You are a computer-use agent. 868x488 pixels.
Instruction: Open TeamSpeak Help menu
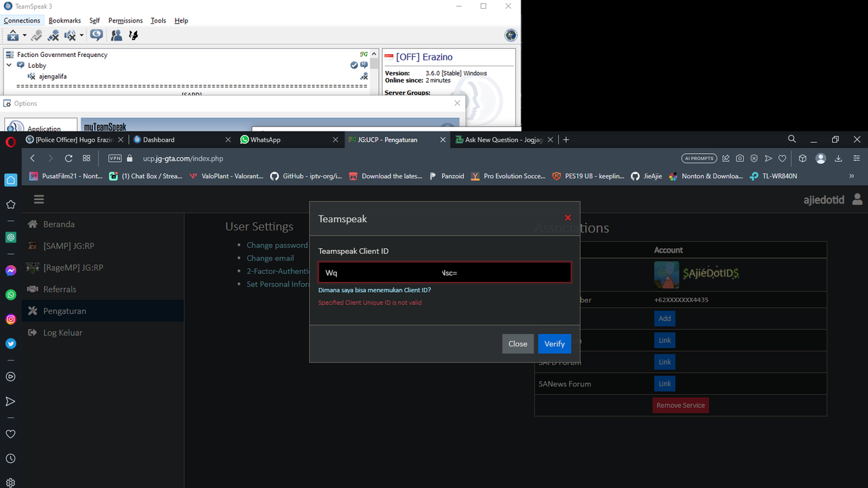tap(181, 20)
